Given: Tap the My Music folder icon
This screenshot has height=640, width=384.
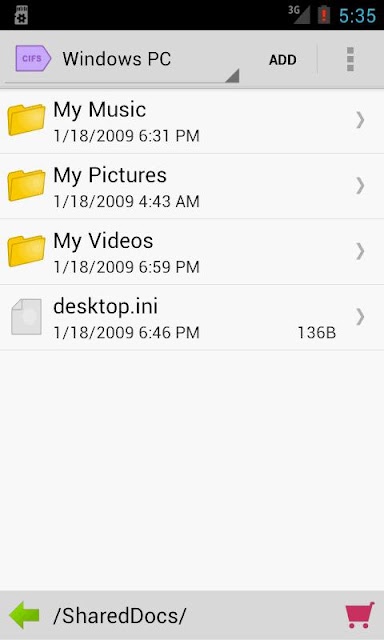Looking at the screenshot, I should click(x=27, y=120).
